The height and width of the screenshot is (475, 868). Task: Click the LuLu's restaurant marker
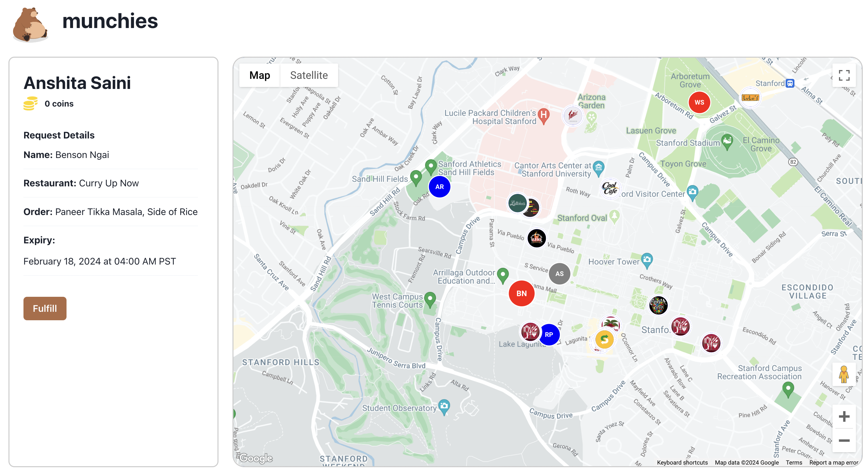750,98
